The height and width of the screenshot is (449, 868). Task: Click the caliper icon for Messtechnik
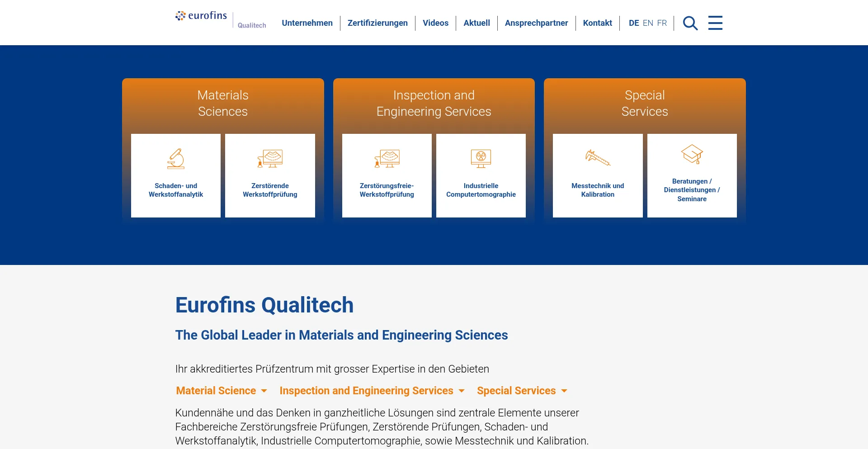598,158
